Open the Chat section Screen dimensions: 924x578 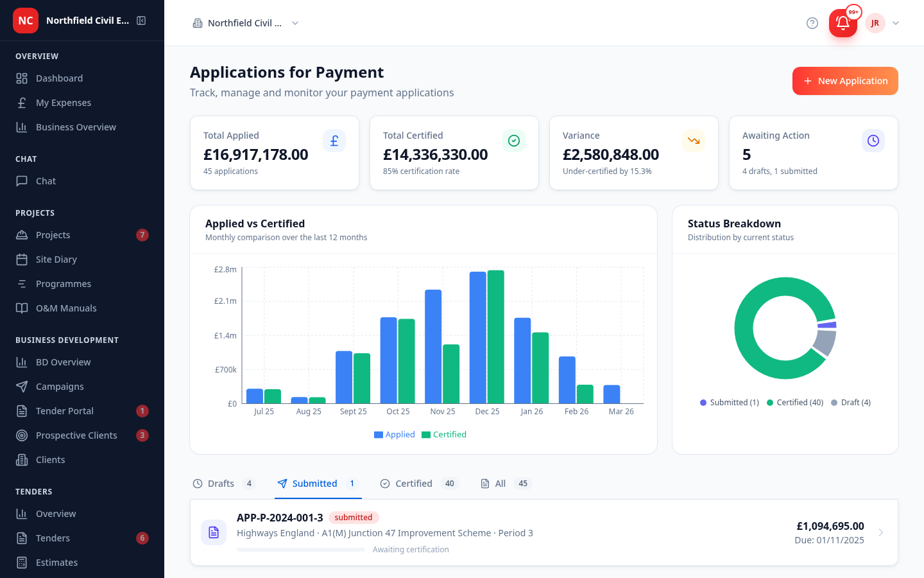(82, 181)
